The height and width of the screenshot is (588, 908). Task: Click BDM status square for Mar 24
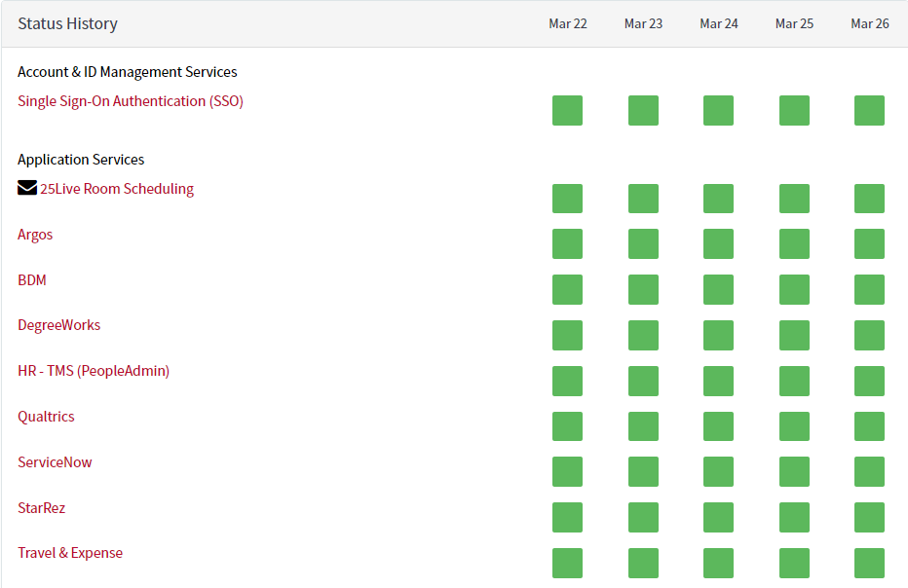[719, 289]
